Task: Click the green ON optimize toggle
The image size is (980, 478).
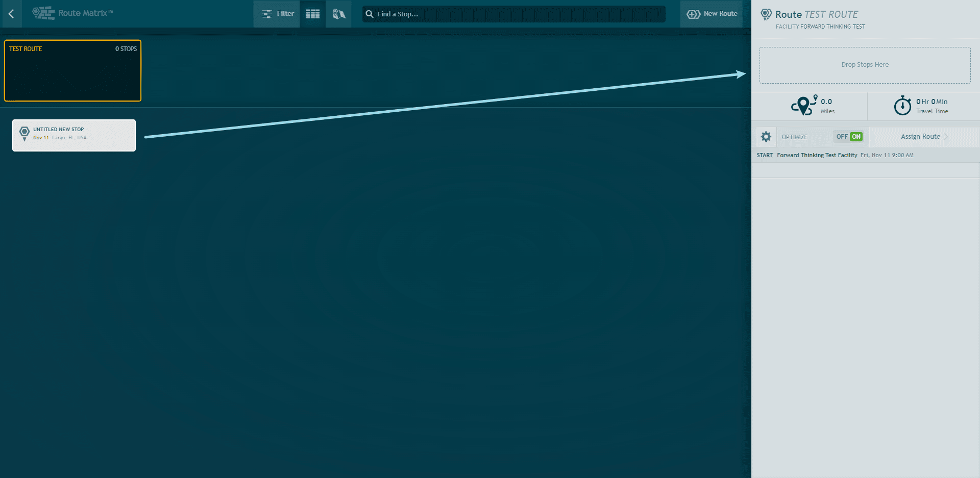Action: [x=856, y=137]
